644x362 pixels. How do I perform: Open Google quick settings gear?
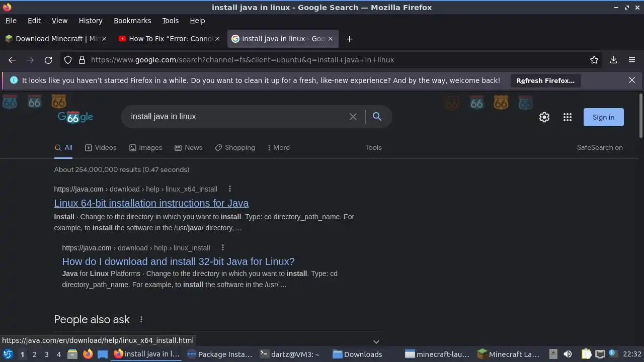pyautogui.click(x=544, y=117)
